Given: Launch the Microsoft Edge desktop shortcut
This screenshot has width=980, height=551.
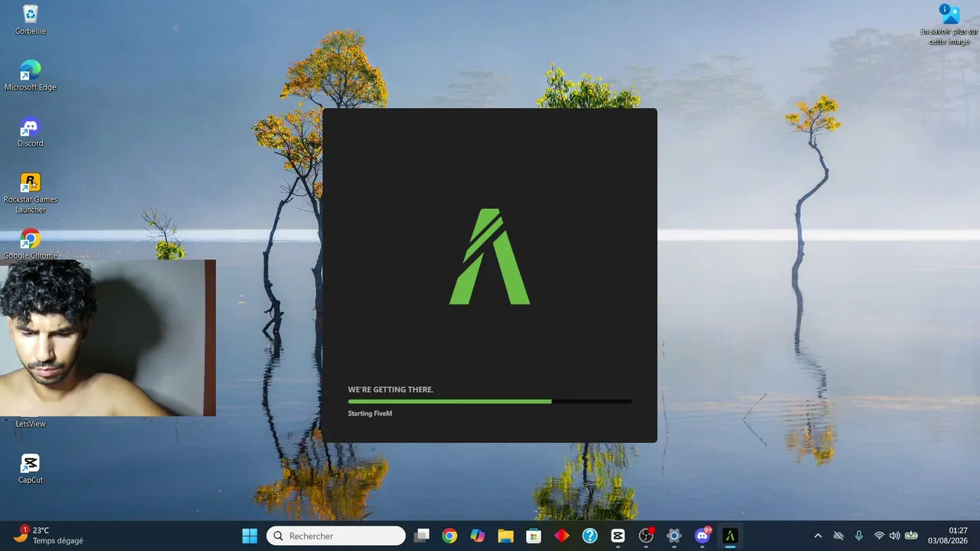Looking at the screenshot, I should point(31,75).
